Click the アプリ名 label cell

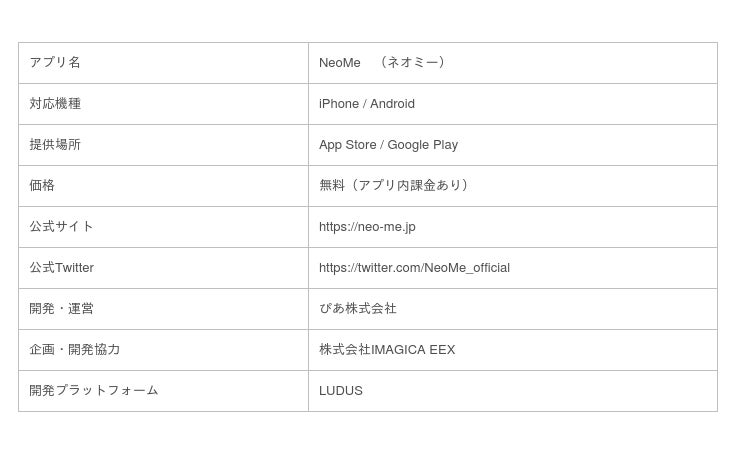coord(55,63)
